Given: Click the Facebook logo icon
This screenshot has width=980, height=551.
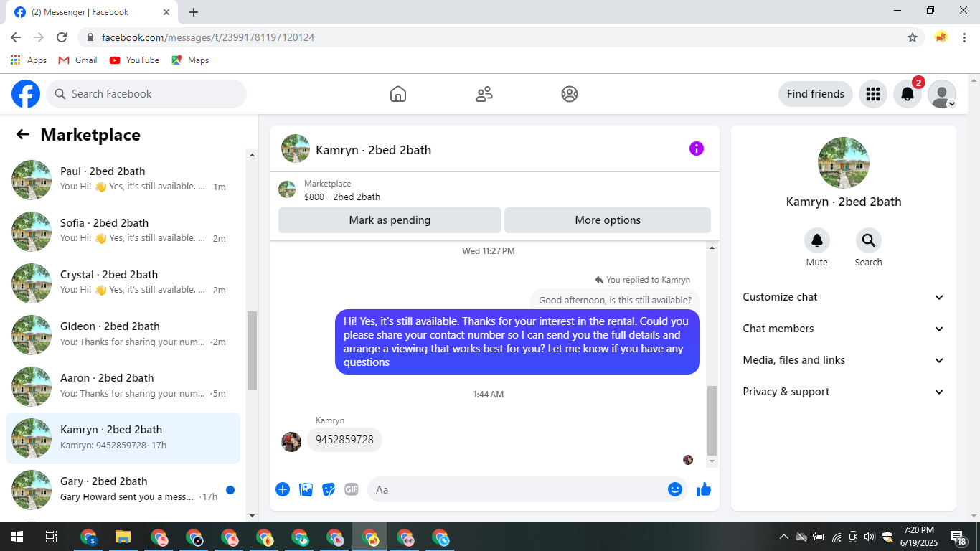Looking at the screenshot, I should tap(26, 94).
